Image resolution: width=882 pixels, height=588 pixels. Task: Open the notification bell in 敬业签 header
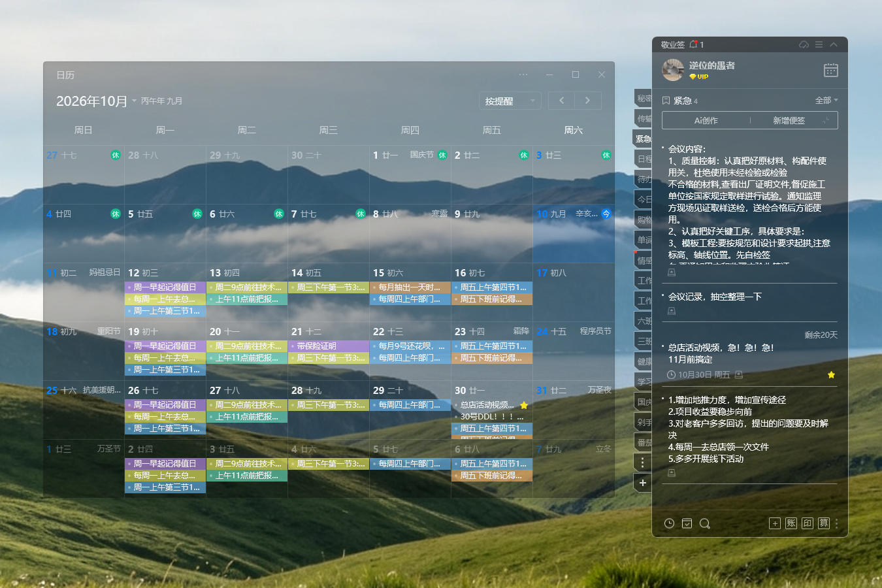tap(693, 44)
